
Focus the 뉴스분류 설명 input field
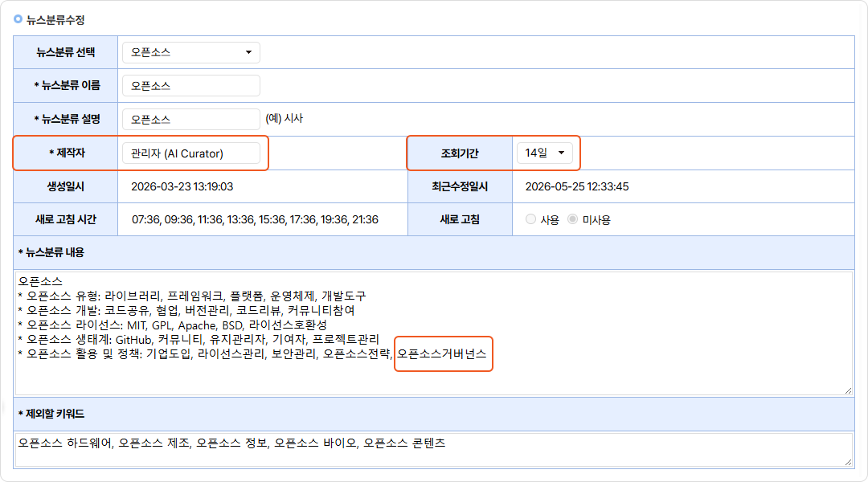pos(191,120)
